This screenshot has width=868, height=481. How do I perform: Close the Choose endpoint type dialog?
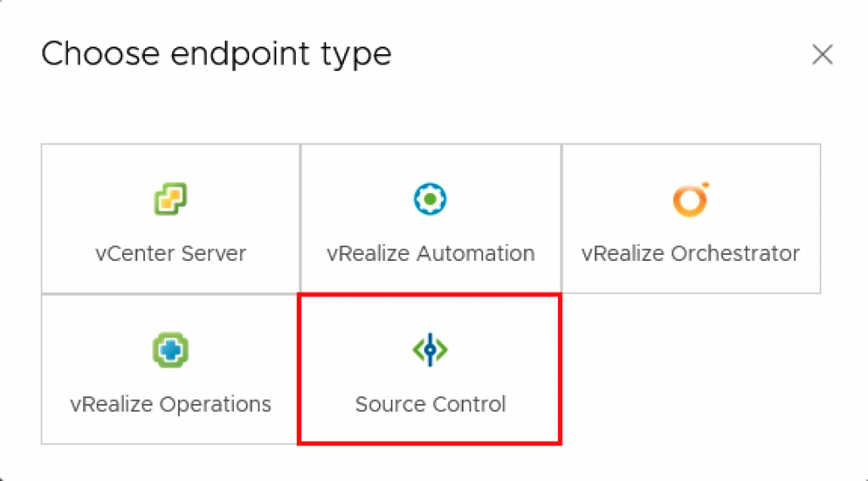(822, 55)
